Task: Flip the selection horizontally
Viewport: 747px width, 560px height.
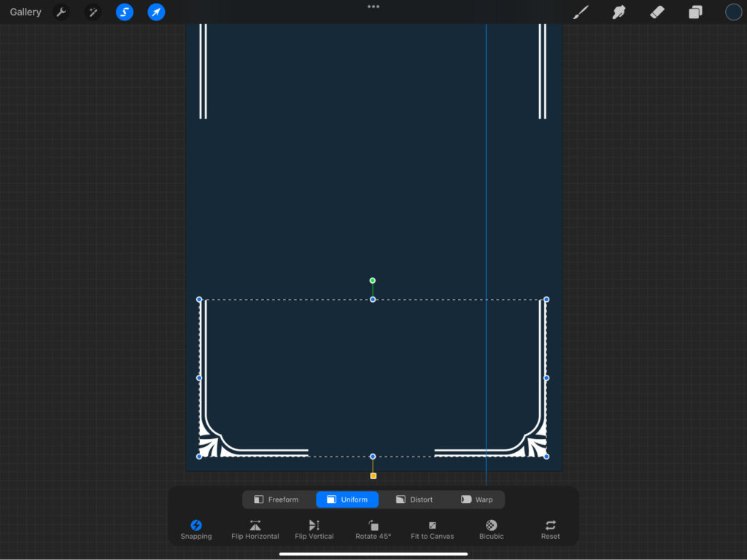Action: pyautogui.click(x=255, y=529)
